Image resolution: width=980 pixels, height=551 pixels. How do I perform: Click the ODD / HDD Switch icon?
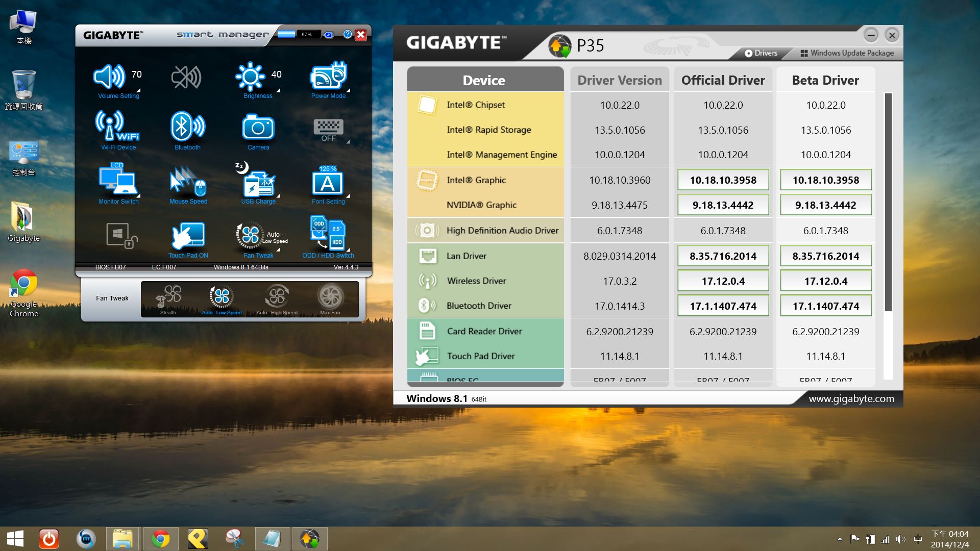(328, 234)
